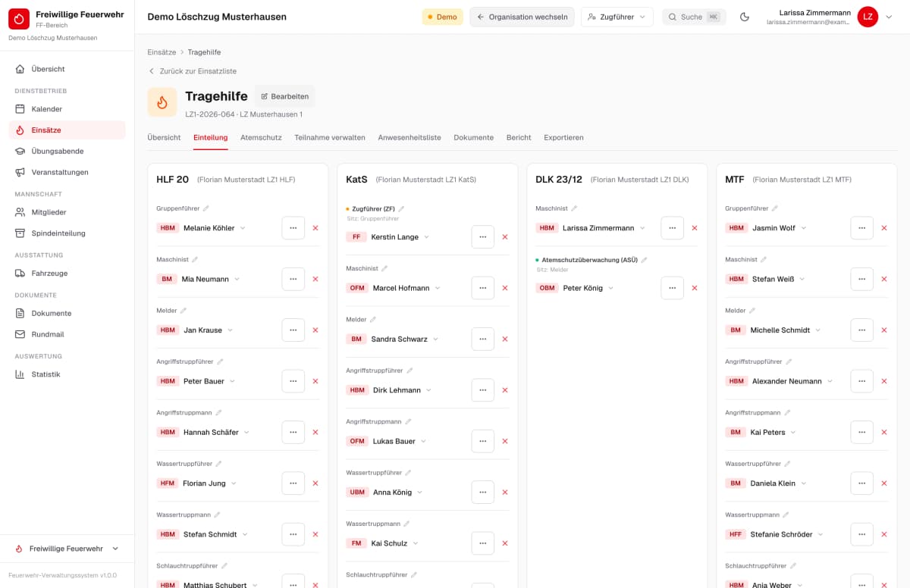Image resolution: width=910 pixels, height=588 pixels.
Task: Open Mitglieder in the sidebar
Action: coord(67,212)
